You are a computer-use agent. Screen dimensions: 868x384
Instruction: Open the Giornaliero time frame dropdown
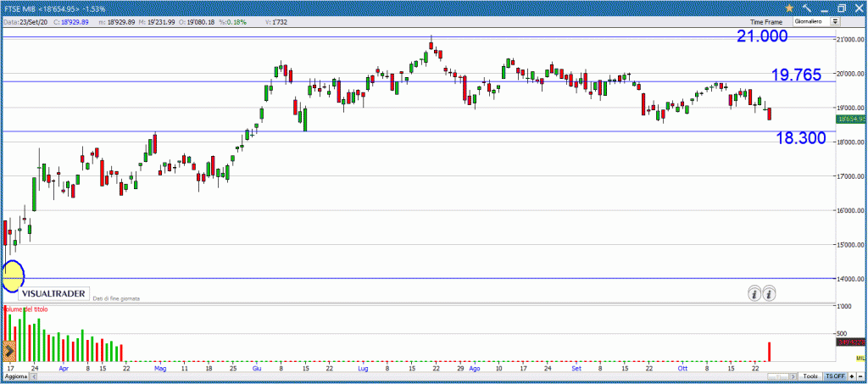coord(816,21)
